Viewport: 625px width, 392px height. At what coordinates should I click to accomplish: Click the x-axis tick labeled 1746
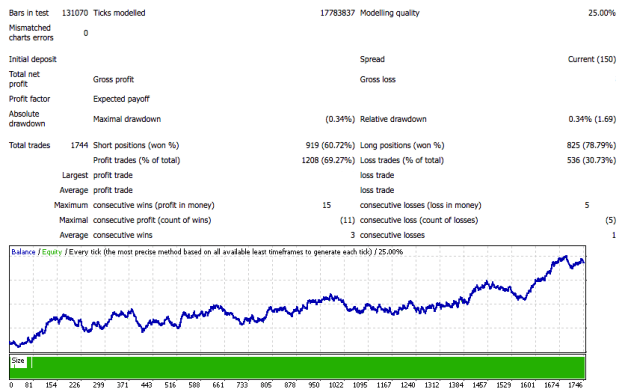(x=575, y=385)
